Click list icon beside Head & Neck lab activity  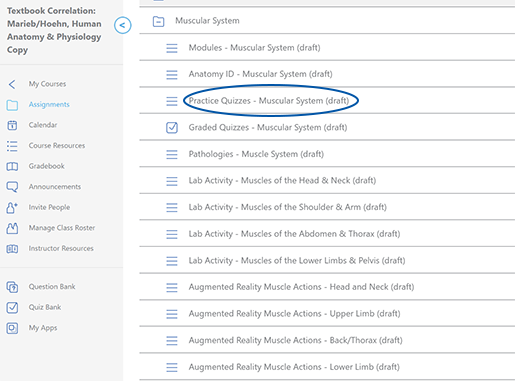click(172, 181)
